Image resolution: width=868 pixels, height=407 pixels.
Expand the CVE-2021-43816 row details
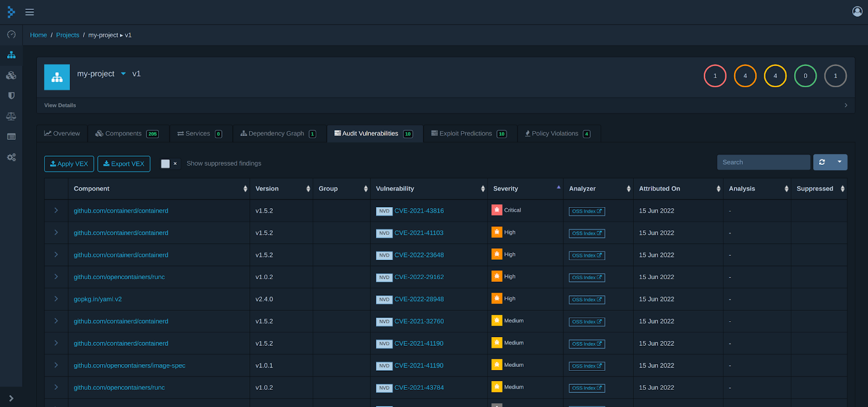tap(56, 210)
